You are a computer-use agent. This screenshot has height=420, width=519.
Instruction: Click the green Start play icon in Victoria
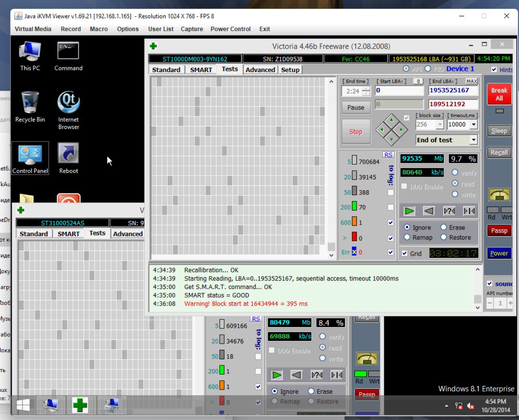tap(410, 211)
